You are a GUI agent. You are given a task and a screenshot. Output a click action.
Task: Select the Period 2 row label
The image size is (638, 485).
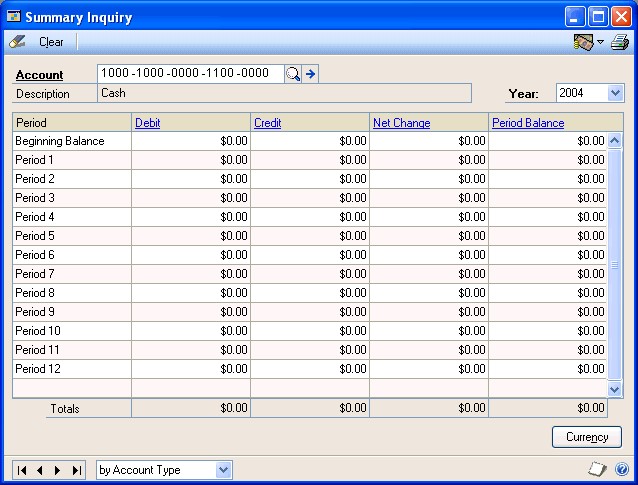tap(35, 179)
